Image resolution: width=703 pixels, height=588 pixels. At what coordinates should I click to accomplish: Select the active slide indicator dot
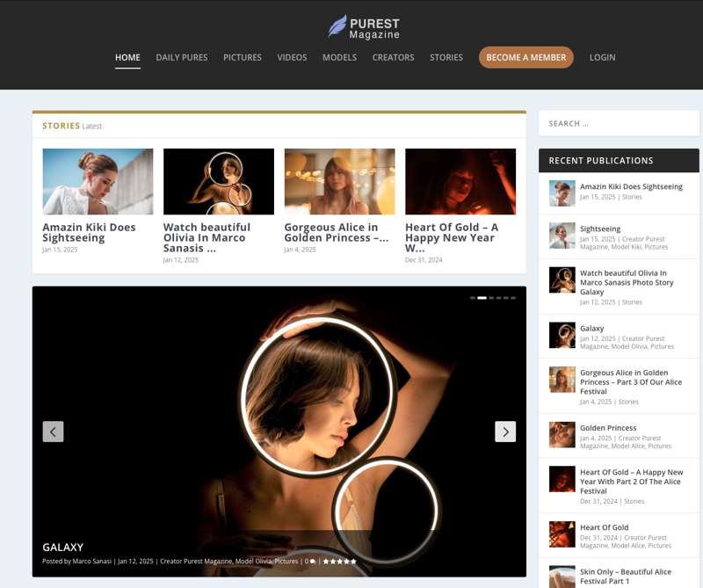pos(482,298)
